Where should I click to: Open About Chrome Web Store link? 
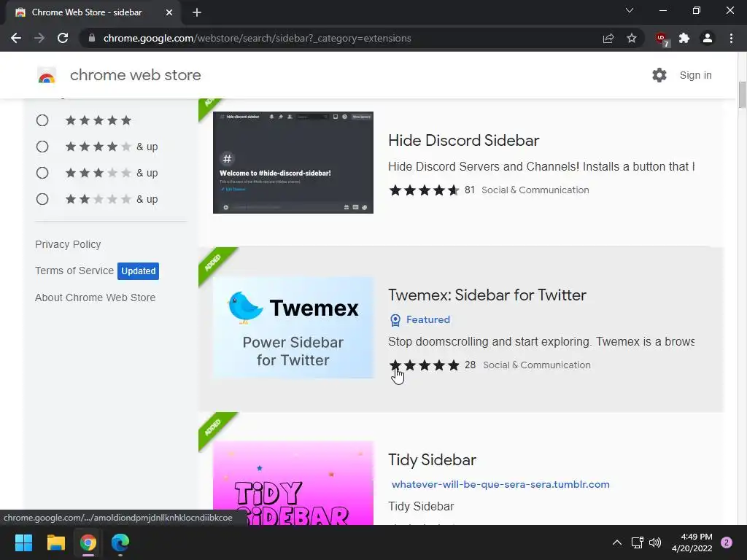[x=96, y=297]
